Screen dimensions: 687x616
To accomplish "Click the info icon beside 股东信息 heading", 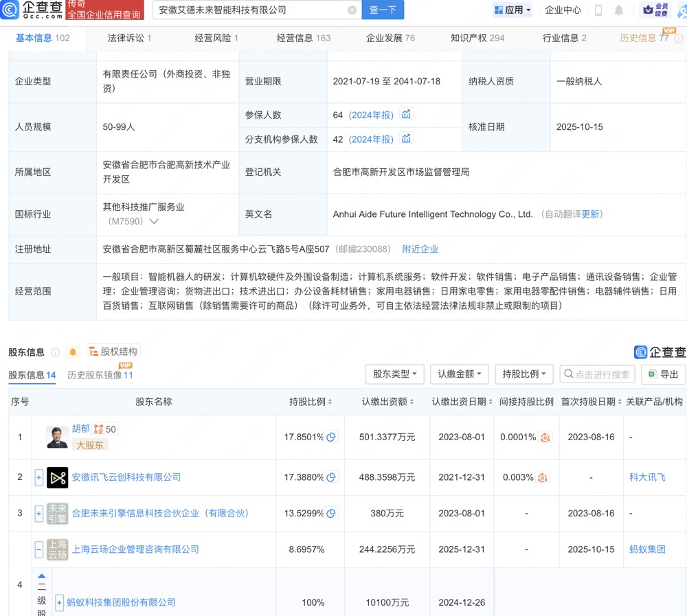I will coord(55,352).
